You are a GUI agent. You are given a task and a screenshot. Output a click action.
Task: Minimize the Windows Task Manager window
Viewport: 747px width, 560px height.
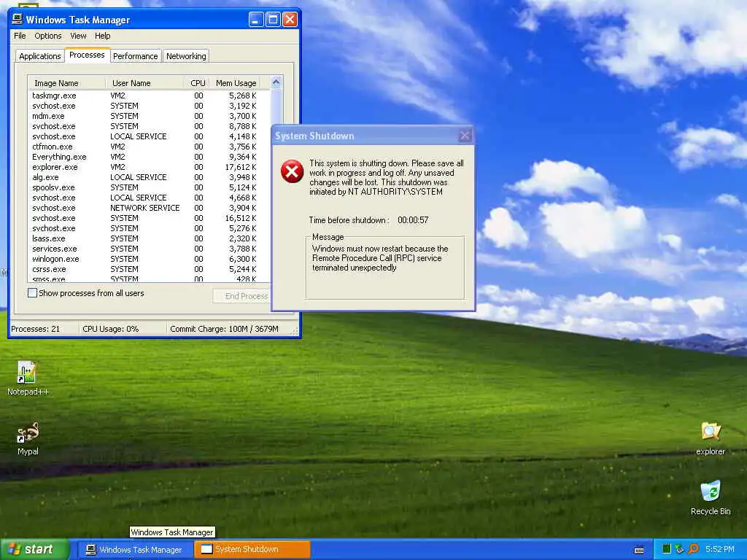point(256,20)
